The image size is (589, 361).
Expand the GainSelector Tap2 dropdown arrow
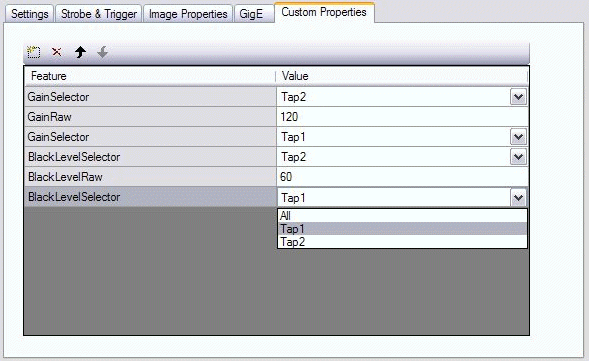coord(518,97)
